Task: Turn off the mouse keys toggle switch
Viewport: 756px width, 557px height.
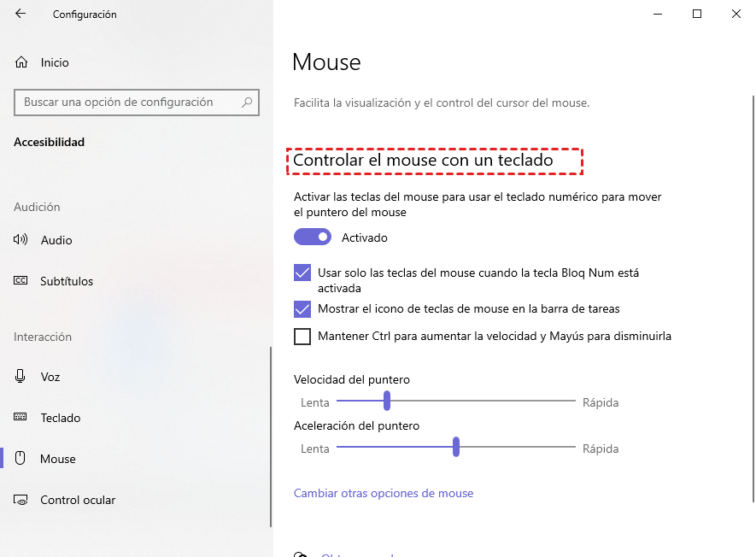Action: tap(313, 237)
